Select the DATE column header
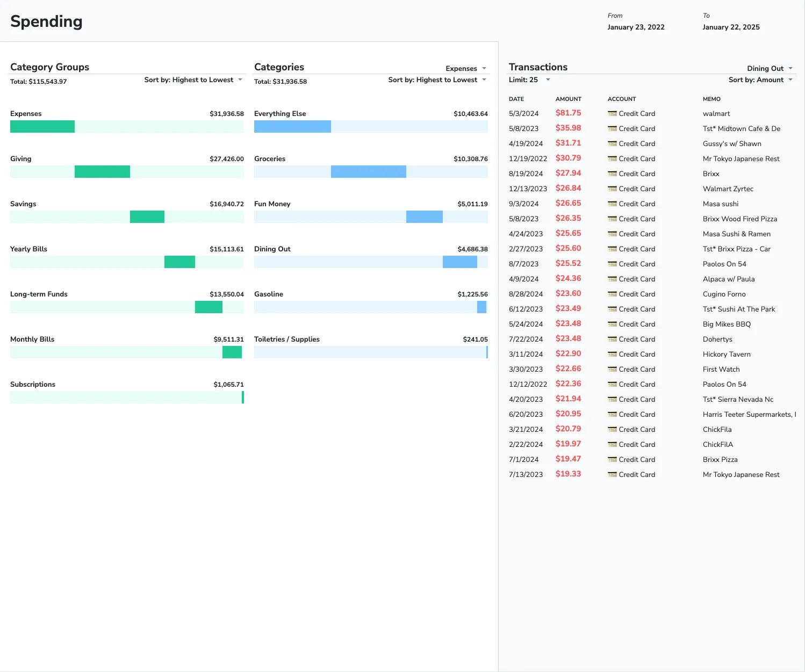Viewport: 805px width, 672px height. click(517, 99)
